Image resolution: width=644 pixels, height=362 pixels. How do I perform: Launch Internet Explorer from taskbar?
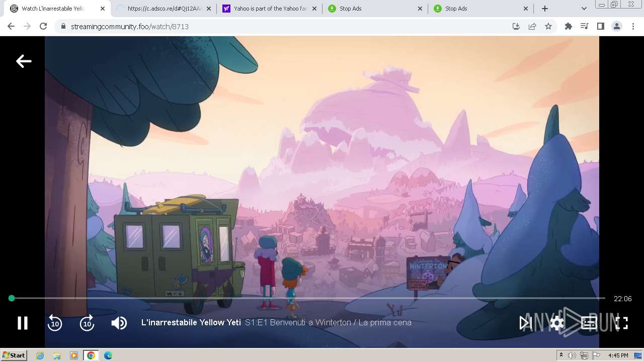click(40, 355)
